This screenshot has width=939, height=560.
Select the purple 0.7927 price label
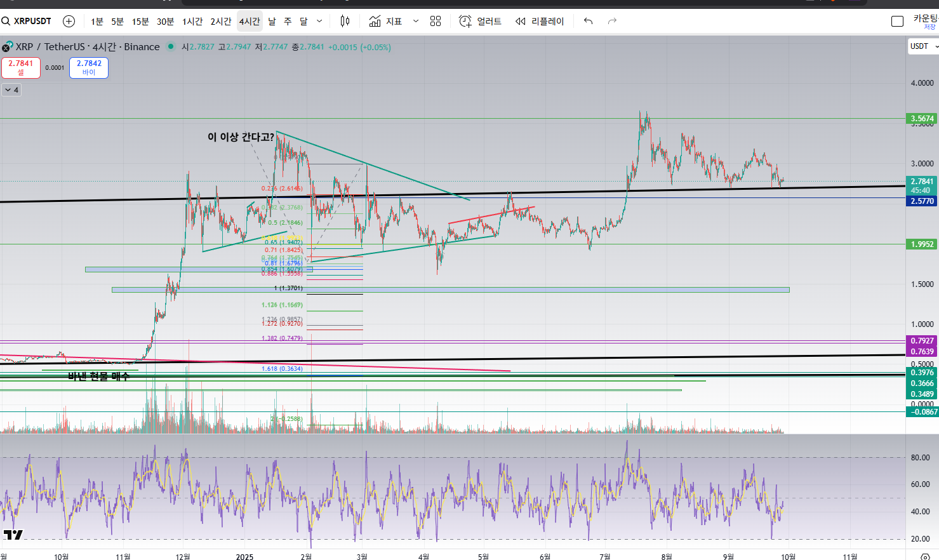tap(922, 341)
